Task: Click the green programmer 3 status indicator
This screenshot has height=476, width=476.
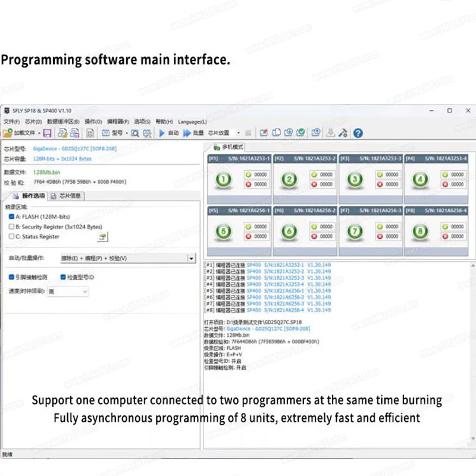Action: tap(355, 180)
